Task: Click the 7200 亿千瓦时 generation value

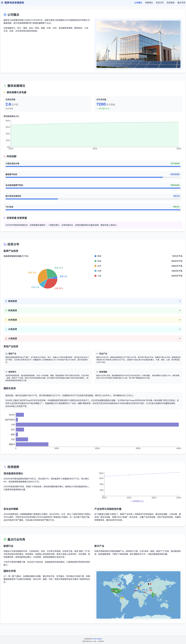Action: pyautogui.click(x=106, y=104)
